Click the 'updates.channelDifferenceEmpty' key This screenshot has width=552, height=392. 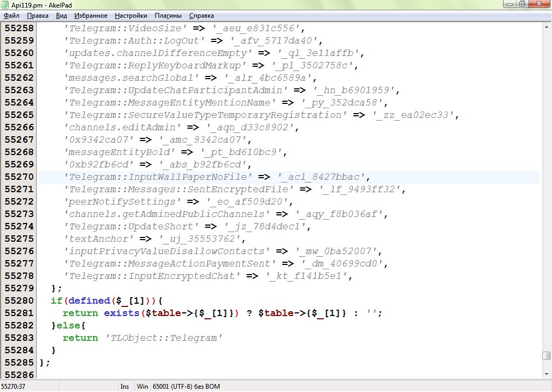click(x=157, y=53)
